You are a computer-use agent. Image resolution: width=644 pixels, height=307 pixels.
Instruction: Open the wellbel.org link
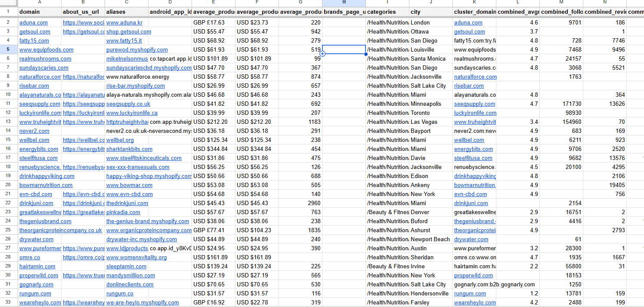point(120,140)
